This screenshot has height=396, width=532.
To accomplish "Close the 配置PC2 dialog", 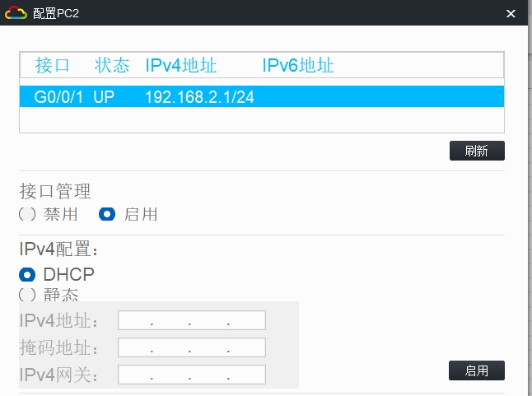I will [x=511, y=13].
